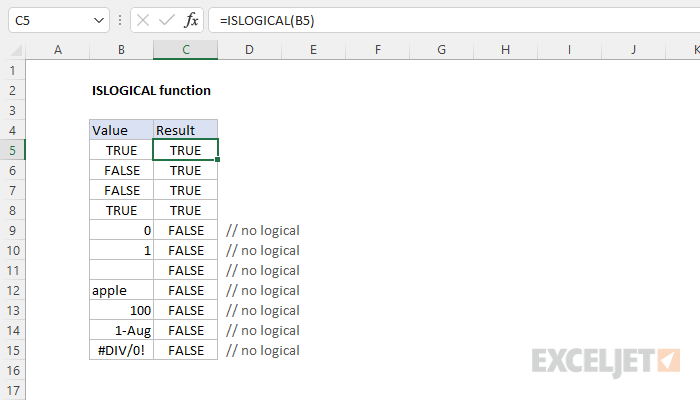700x400 pixels.
Task: Select cell containing '1-Aug'
Action: pos(121,330)
